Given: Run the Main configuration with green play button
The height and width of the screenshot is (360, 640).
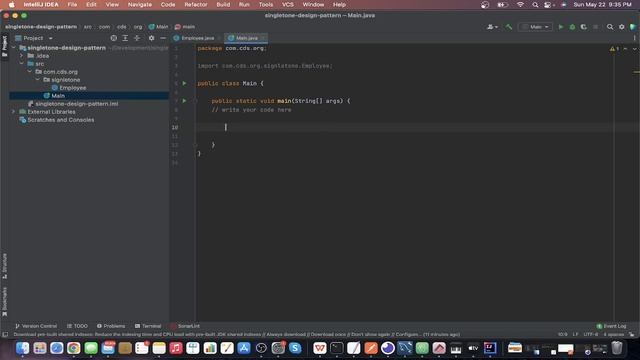Looking at the screenshot, I should tap(561, 27).
